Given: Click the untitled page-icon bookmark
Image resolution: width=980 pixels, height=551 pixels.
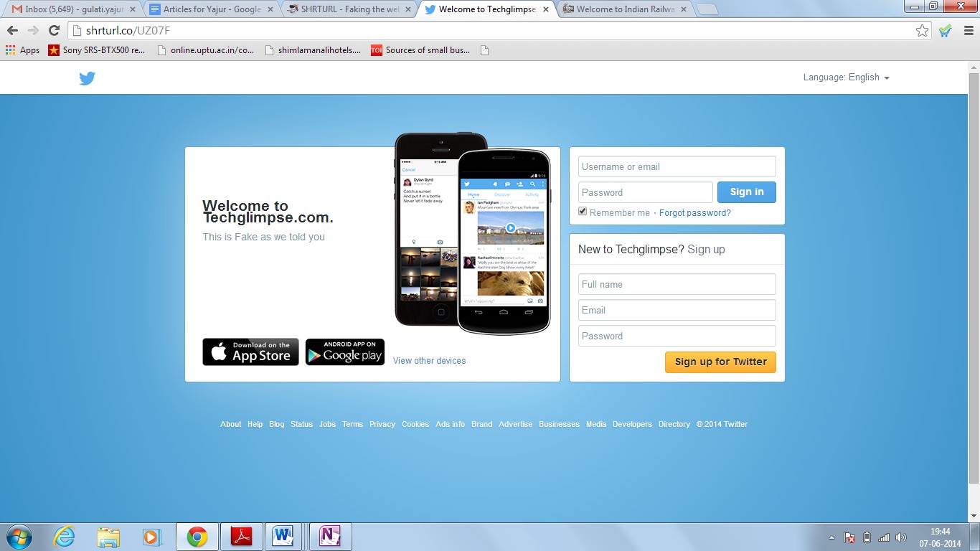Looking at the screenshot, I should coord(484,50).
